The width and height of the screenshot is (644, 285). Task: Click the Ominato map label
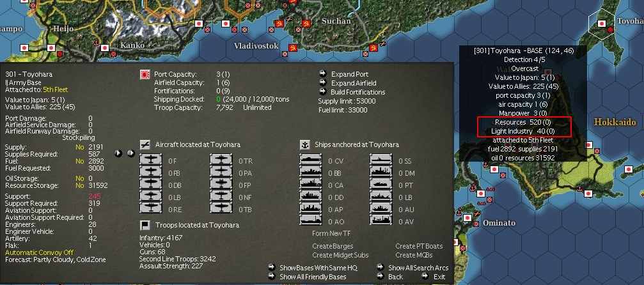[499, 223]
